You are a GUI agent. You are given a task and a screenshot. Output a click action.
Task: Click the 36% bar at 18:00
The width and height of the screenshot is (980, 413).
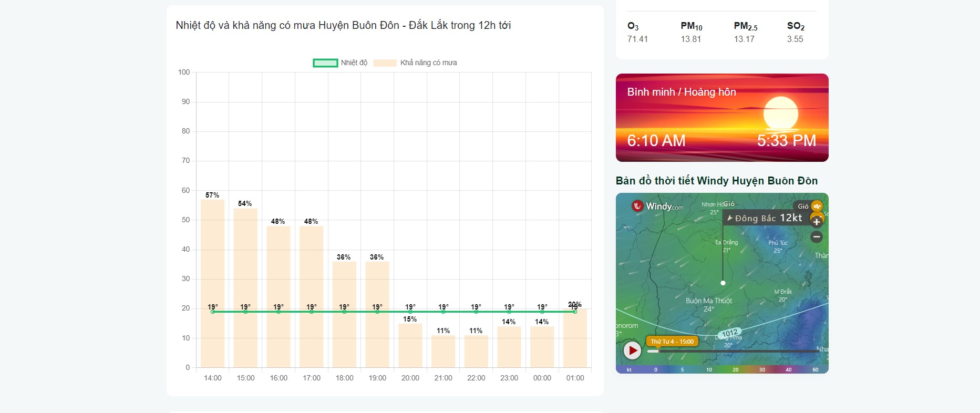click(x=344, y=314)
